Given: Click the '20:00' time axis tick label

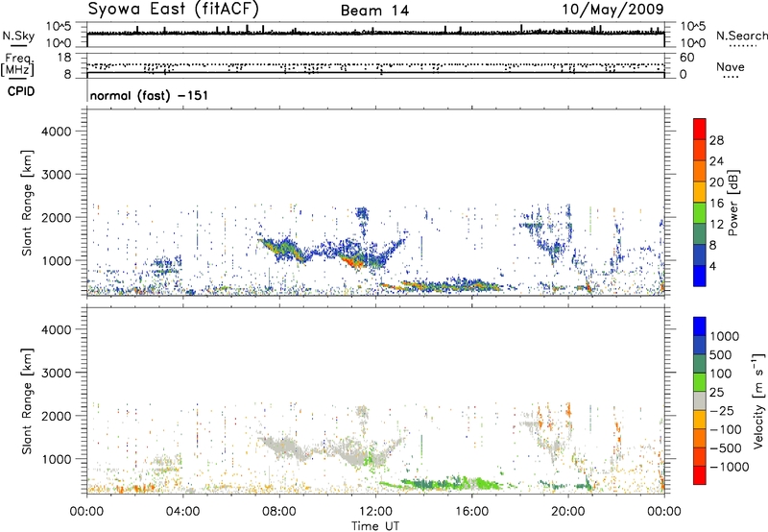Looking at the screenshot, I should [x=567, y=512].
